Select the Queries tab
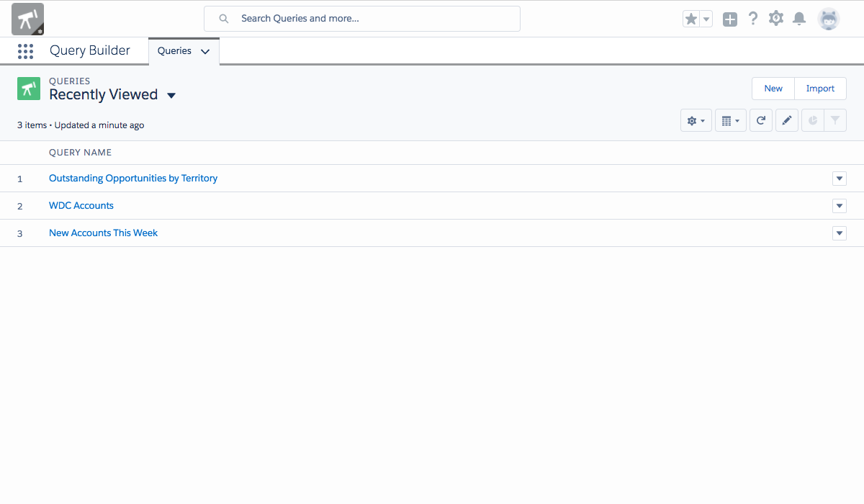The image size is (864, 504). tap(175, 51)
